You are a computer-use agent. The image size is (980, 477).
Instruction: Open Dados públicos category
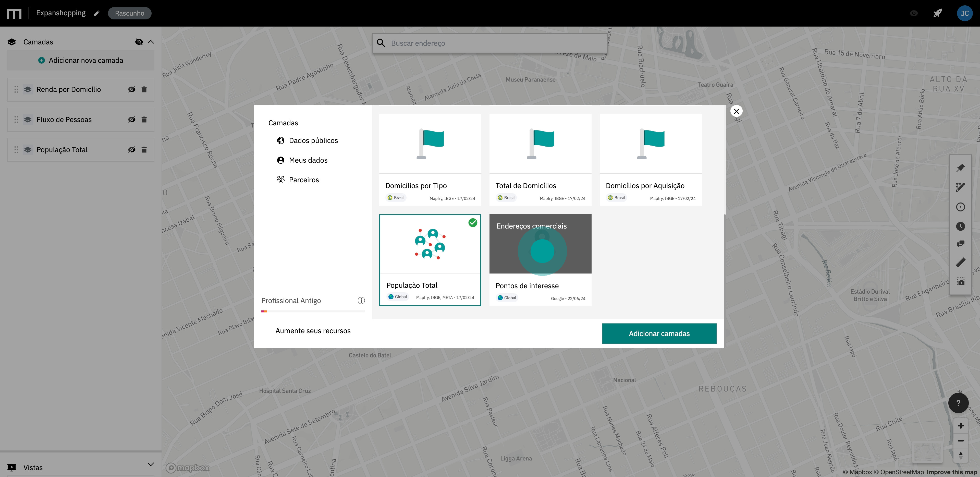pos(307,140)
